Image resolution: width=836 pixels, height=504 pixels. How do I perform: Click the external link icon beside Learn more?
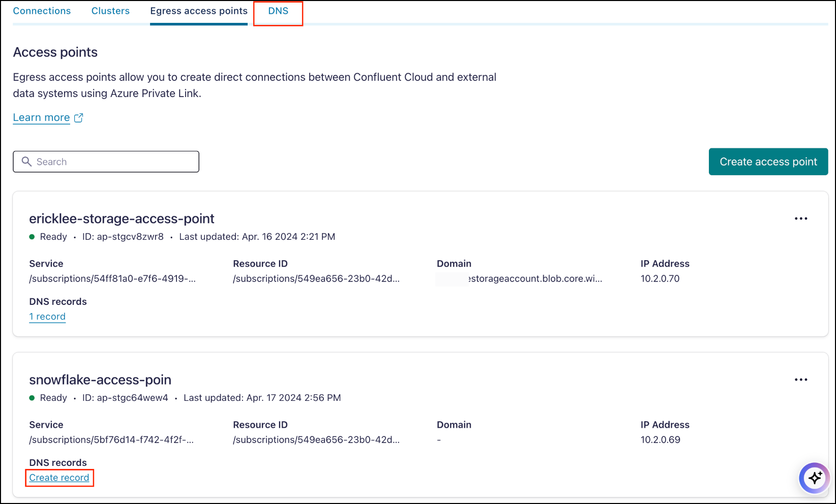point(79,117)
